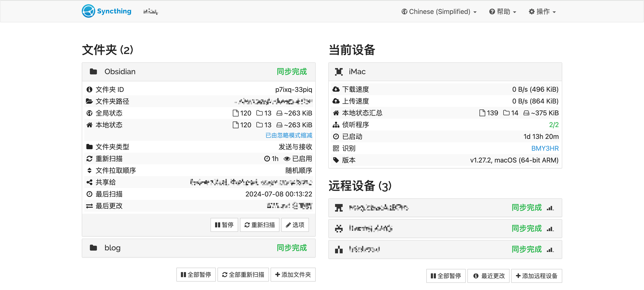The height and width of the screenshot is (290, 644).
Task: Expand the second remote device panel
Action: (445, 228)
